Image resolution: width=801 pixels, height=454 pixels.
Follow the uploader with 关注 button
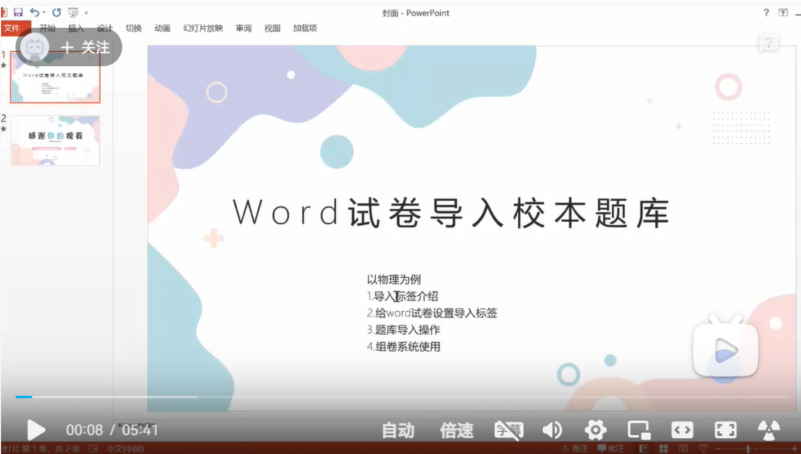click(x=85, y=47)
